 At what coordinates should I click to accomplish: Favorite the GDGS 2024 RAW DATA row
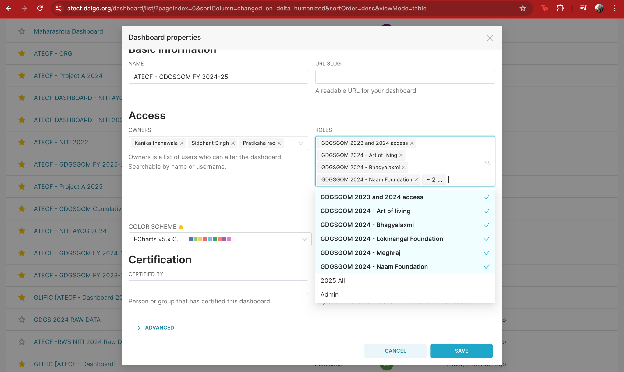tap(21, 319)
